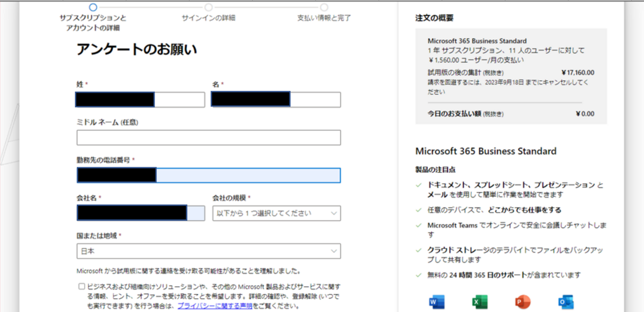
Task: Click the 姓 input field
Action: (141, 100)
